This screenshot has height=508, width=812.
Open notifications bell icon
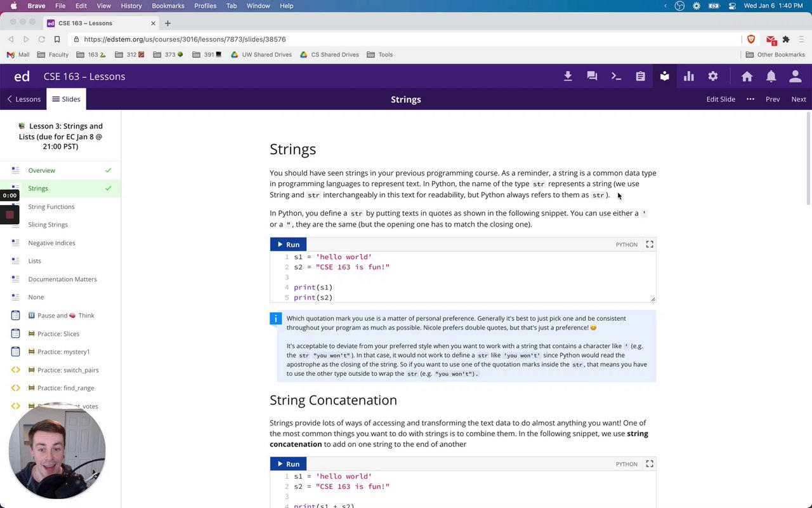pyautogui.click(x=771, y=76)
